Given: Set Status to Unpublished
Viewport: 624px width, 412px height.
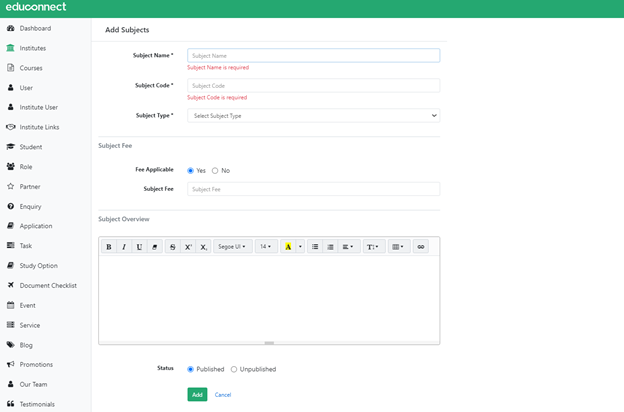Looking at the screenshot, I should (234, 369).
